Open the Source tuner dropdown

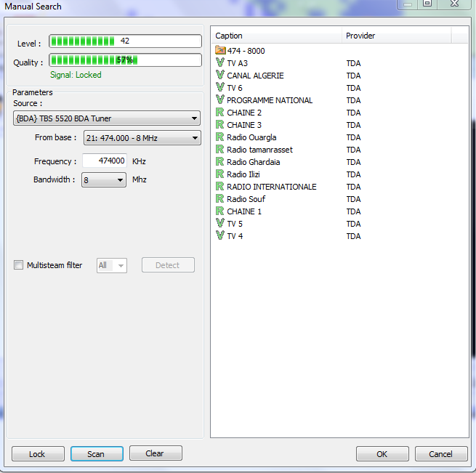pyautogui.click(x=107, y=118)
